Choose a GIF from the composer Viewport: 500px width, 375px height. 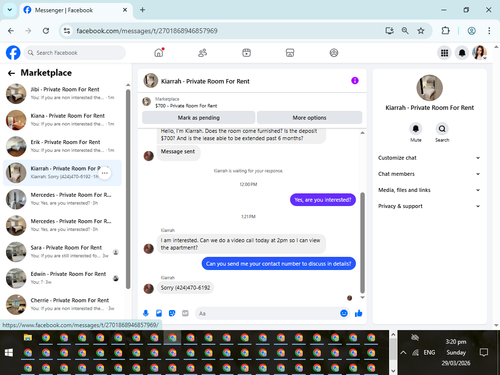(x=185, y=313)
